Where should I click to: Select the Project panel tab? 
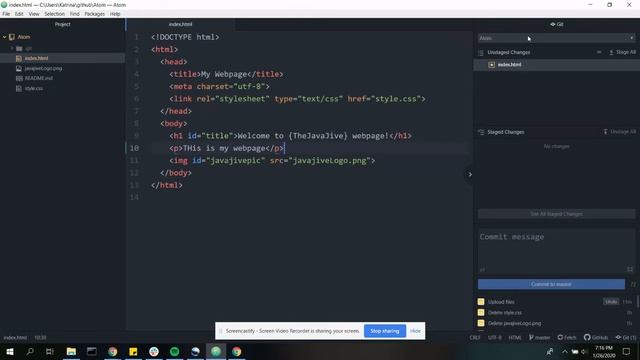click(x=62, y=24)
